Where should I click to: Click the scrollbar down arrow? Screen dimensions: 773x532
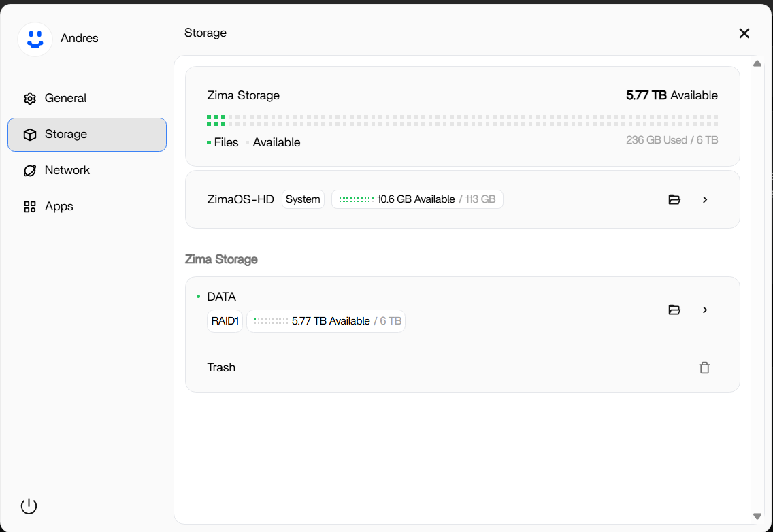point(757,516)
